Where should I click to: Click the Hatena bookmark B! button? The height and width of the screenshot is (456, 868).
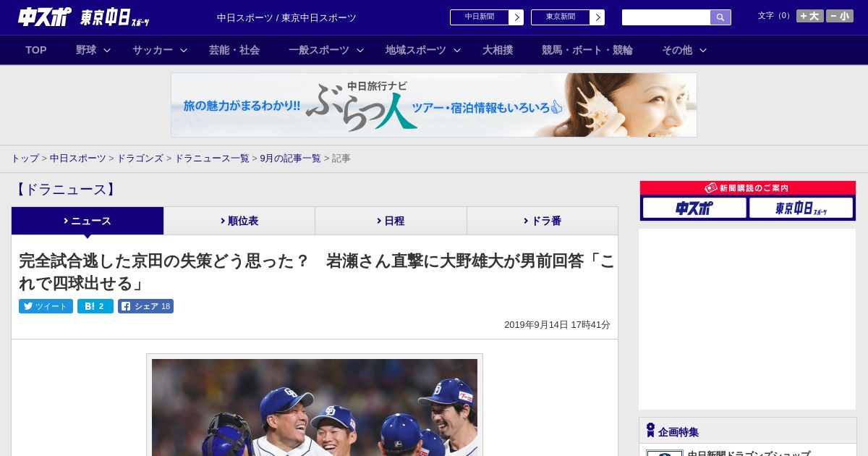pyautogui.click(x=95, y=306)
